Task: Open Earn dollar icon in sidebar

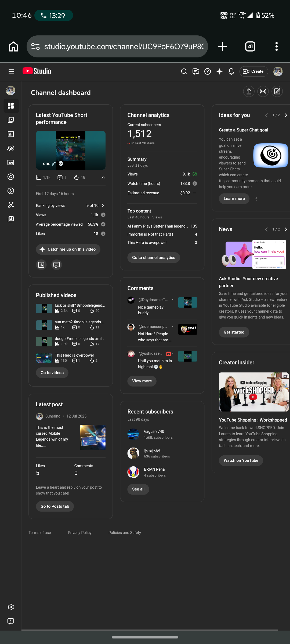Action: pyautogui.click(x=11, y=191)
